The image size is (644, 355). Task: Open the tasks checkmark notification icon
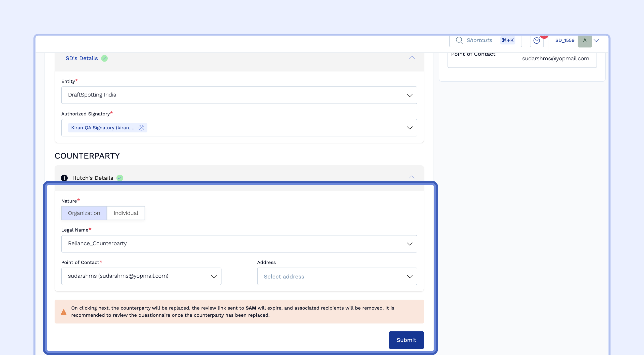(537, 40)
